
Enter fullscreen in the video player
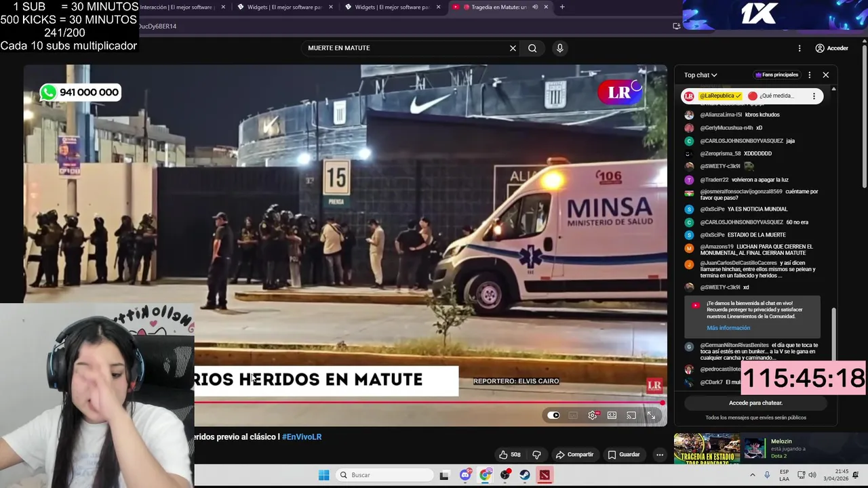point(651,415)
